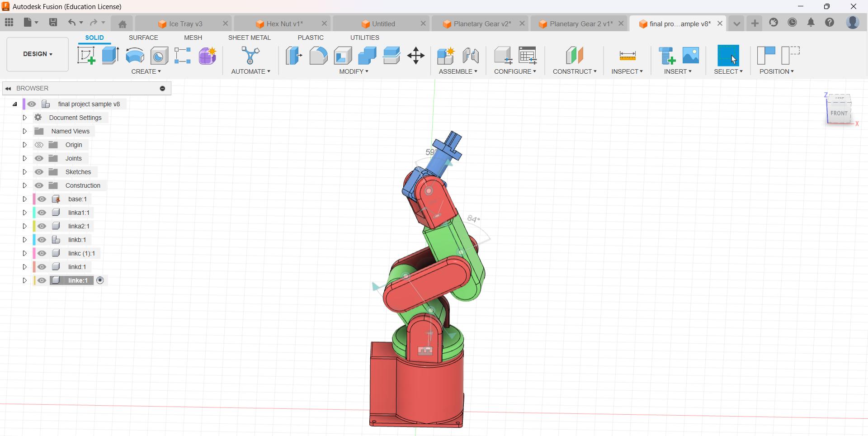Image resolution: width=868 pixels, height=436 pixels.
Task: Select the Fillet tool in Modify
Action: click(x=318, y=56)
